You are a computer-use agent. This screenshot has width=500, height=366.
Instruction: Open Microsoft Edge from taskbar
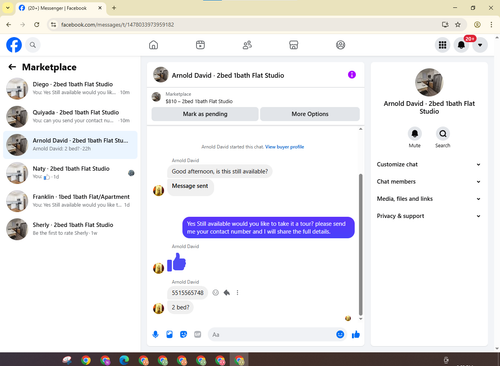[124, 360]
